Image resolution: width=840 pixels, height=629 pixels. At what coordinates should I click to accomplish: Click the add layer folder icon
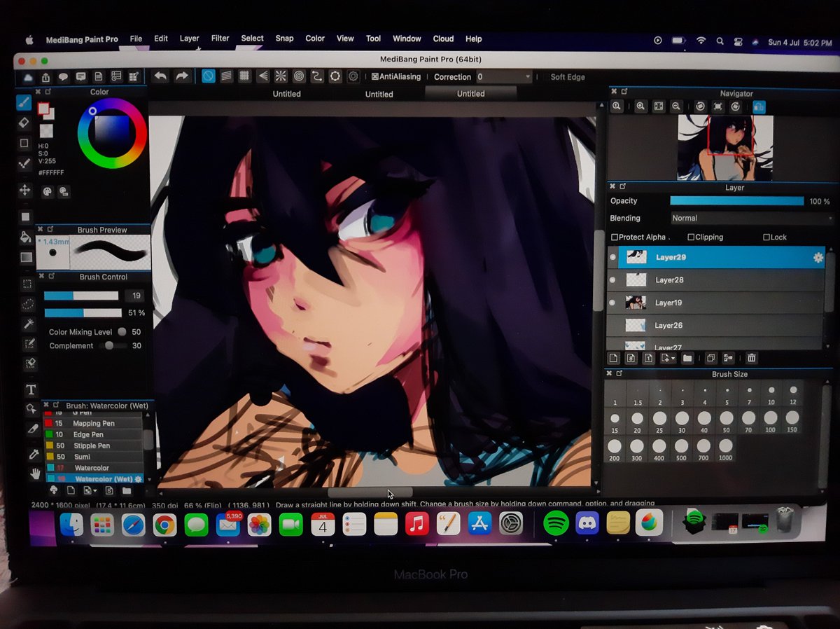click(687, 358)
